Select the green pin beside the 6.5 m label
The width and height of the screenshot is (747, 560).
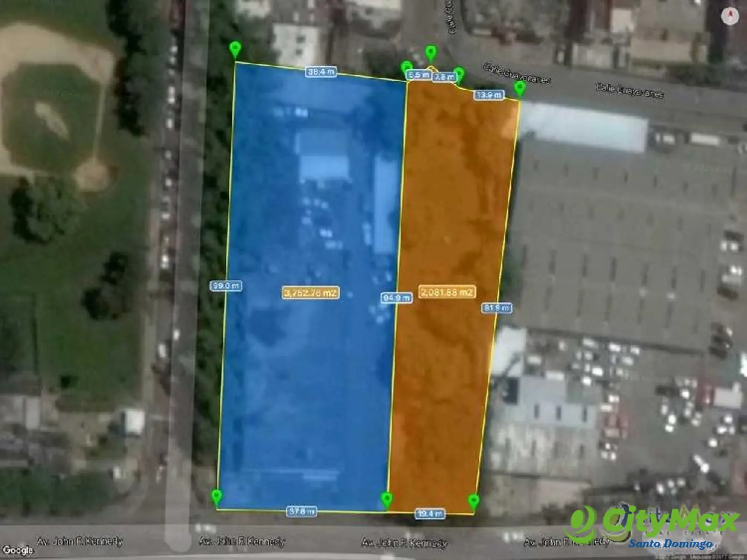coord(406,68)
